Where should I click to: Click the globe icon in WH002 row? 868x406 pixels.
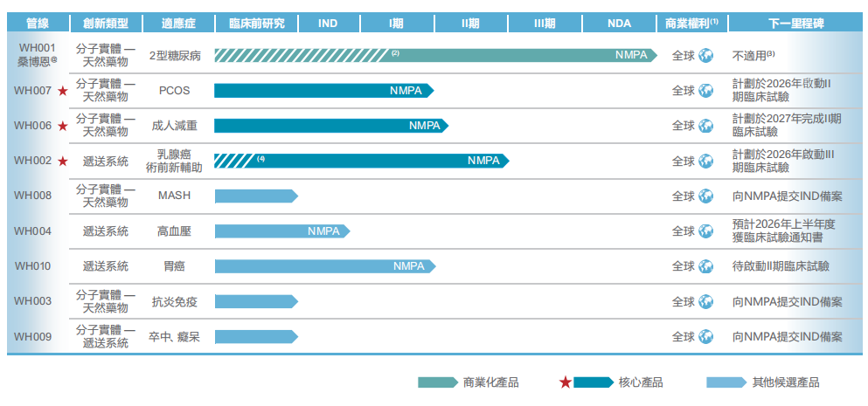click(x=705, y=161)
